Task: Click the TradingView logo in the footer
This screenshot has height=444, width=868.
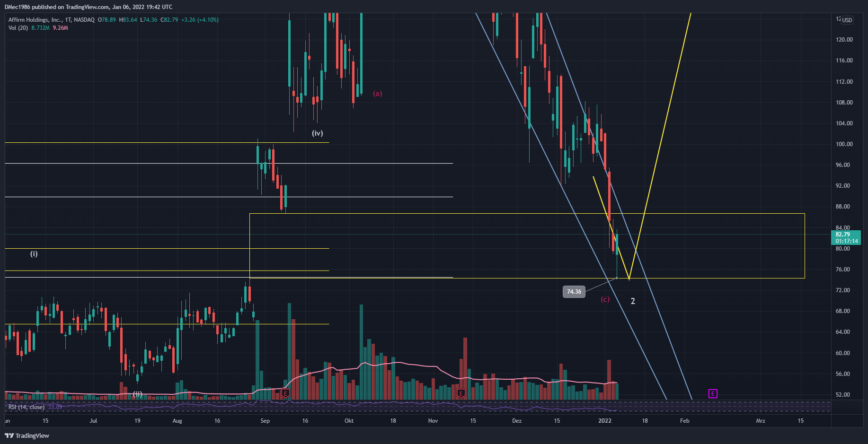Action: coord(27,435)
